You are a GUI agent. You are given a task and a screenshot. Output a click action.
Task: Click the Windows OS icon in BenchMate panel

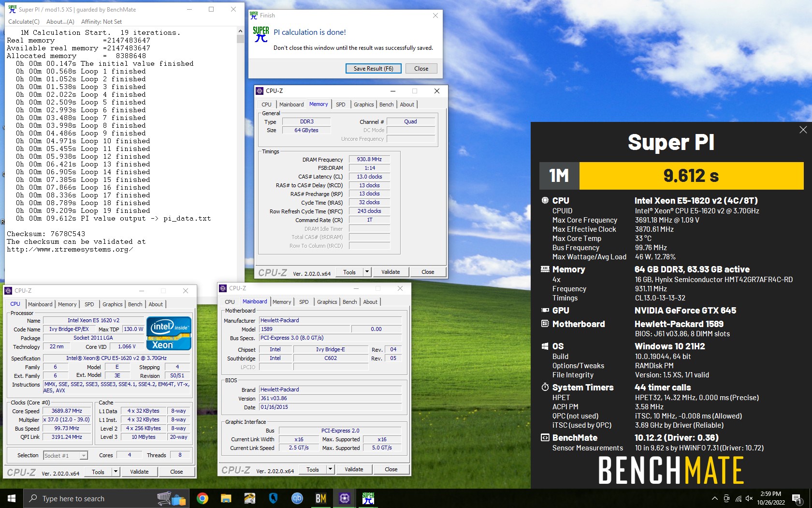545,346
